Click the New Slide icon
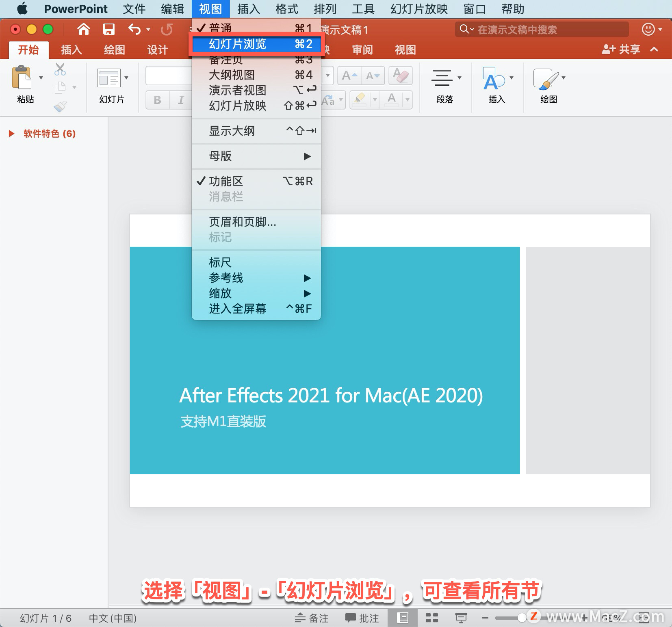Viewport: 672px width, 627px height. click(108, 78)
